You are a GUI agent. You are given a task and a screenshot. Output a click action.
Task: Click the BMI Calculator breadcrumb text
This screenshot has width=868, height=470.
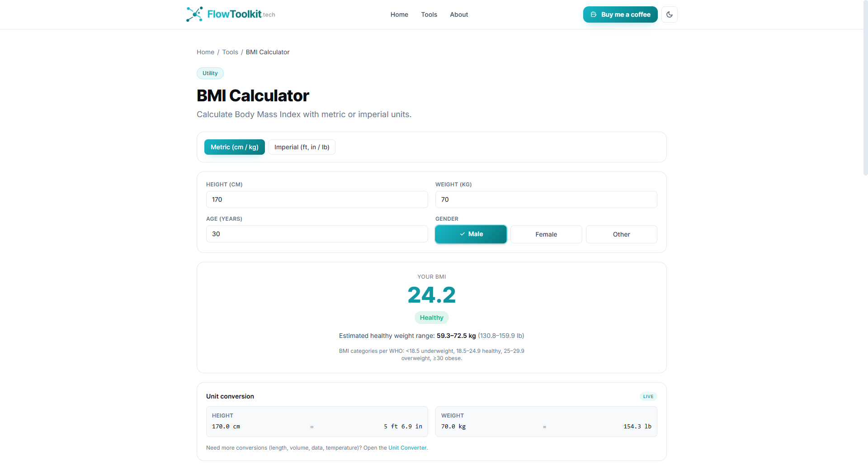click(268, 52)
